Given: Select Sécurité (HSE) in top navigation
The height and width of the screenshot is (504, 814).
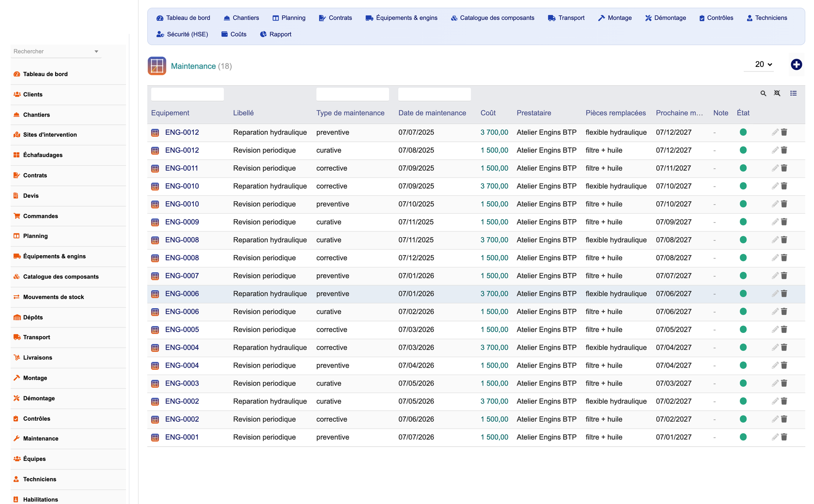Looking at the screenshot, I should (182, 34).
